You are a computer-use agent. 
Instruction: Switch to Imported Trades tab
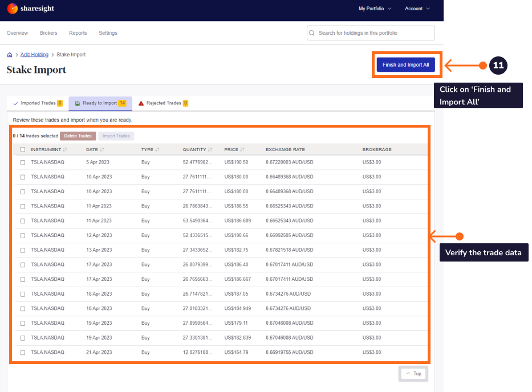[38, 103]
